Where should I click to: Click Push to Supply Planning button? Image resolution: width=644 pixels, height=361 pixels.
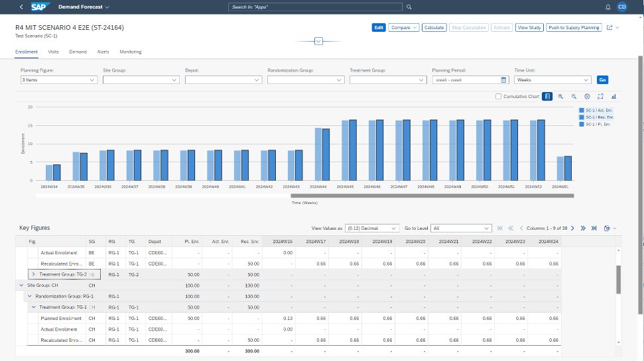pos(574,28)
